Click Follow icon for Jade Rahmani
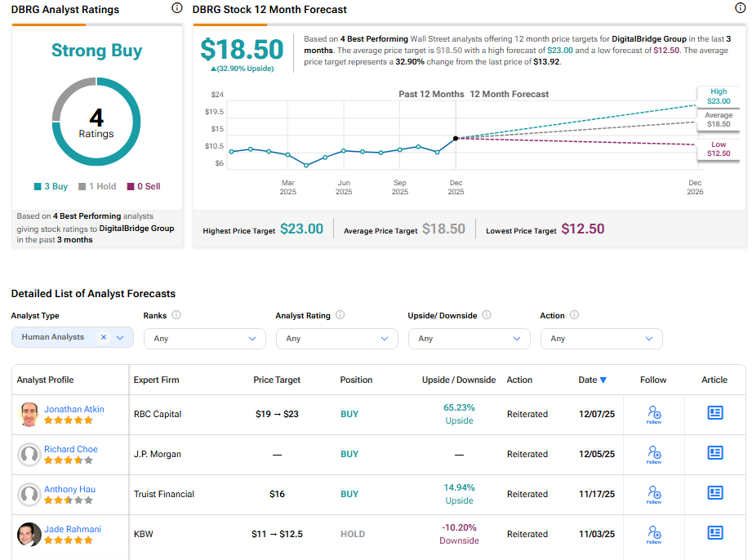Screen dimensions: 752x560 653,534
